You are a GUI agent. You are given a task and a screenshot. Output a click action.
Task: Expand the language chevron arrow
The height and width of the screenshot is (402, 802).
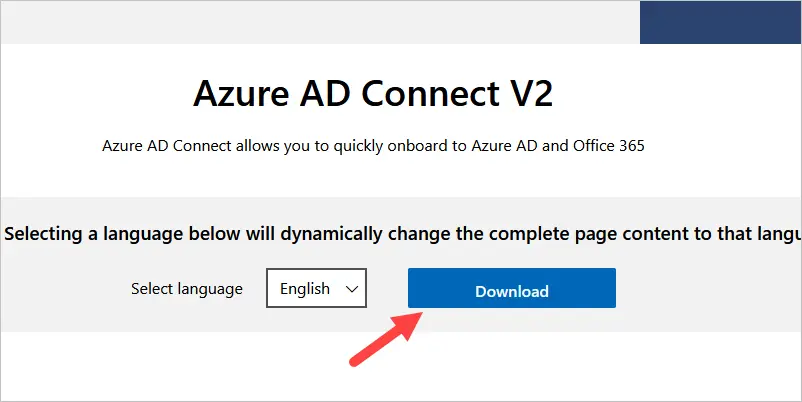(x=351, y=289)
